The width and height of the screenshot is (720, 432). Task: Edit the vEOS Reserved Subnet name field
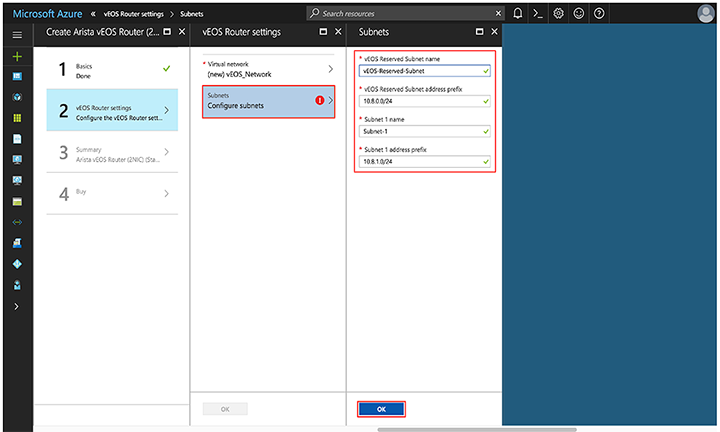tap(424, 71)
